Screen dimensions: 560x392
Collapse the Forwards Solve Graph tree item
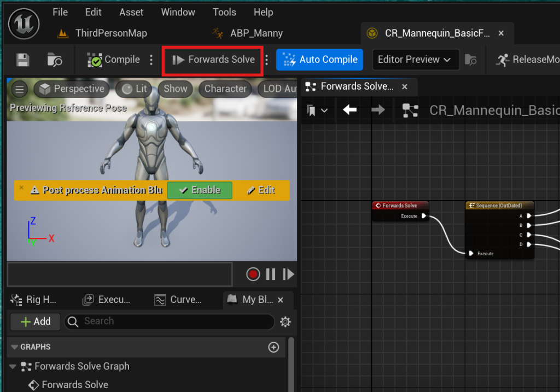click(x=13, y=366)
